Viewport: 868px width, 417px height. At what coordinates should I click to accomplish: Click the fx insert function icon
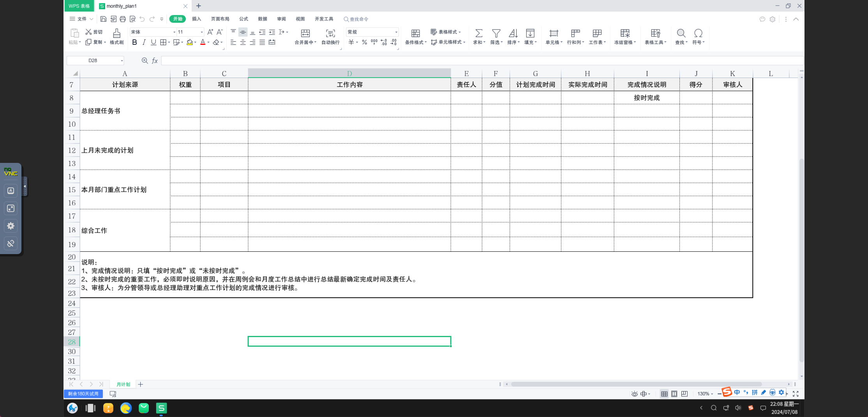[x=155, y=61]
